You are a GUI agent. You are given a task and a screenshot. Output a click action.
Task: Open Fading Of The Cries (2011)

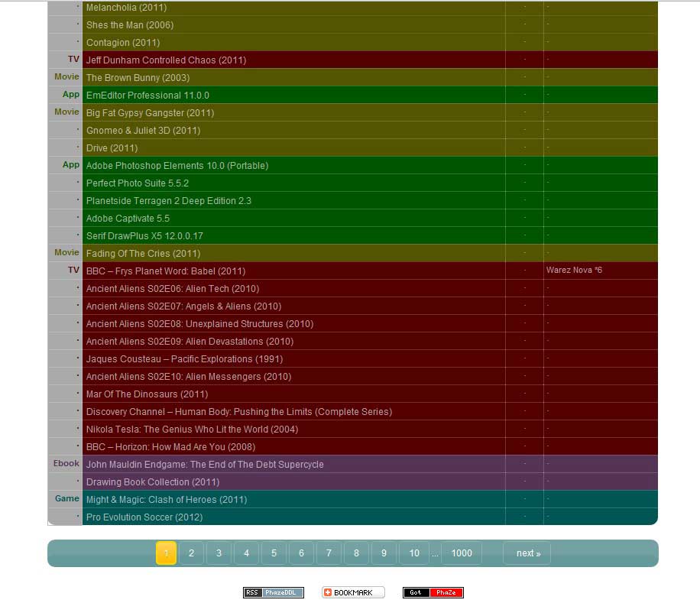pyautogui.click(x=144, y=254)
